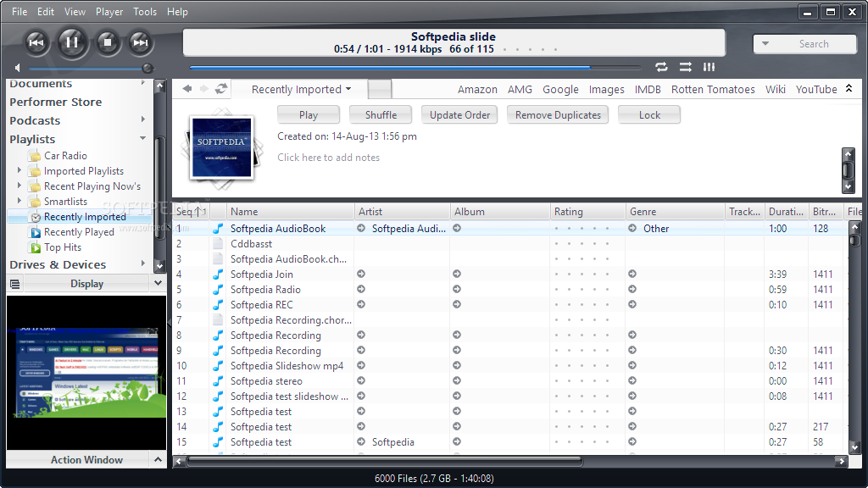Open the equalizer bars icon

coord(709,67)
